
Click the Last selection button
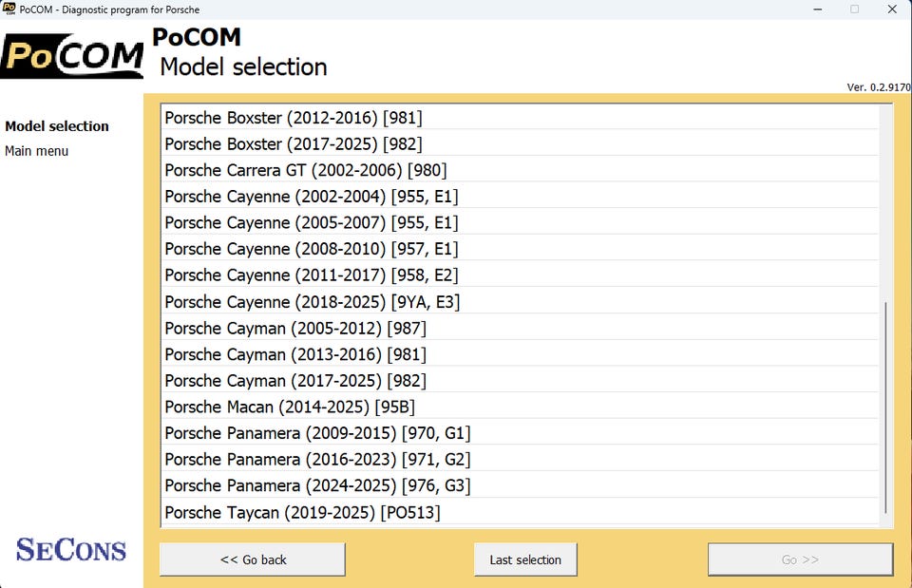point(525,560)
